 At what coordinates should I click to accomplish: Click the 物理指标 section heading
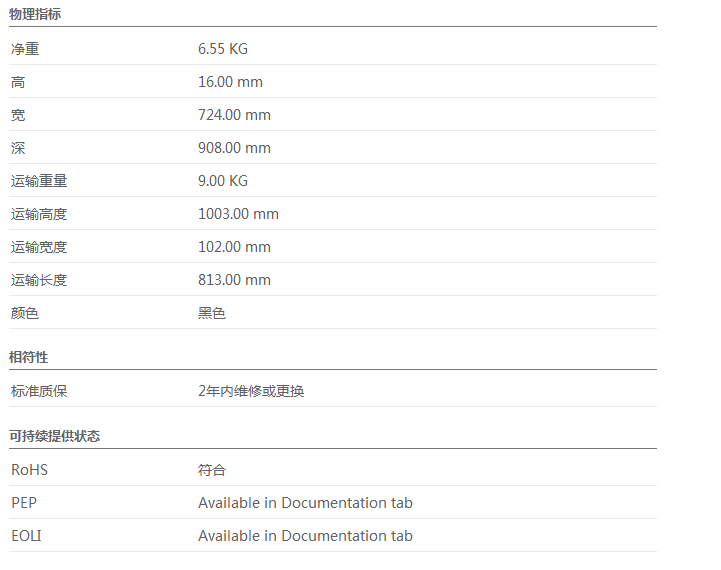pyautogui.click(x=37, y=14)
